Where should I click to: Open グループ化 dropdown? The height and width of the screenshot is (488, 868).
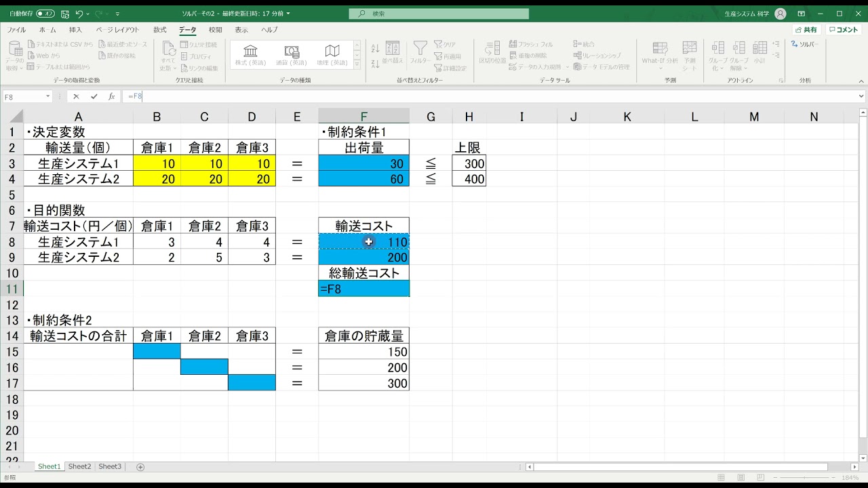click(x=718, y=55)
